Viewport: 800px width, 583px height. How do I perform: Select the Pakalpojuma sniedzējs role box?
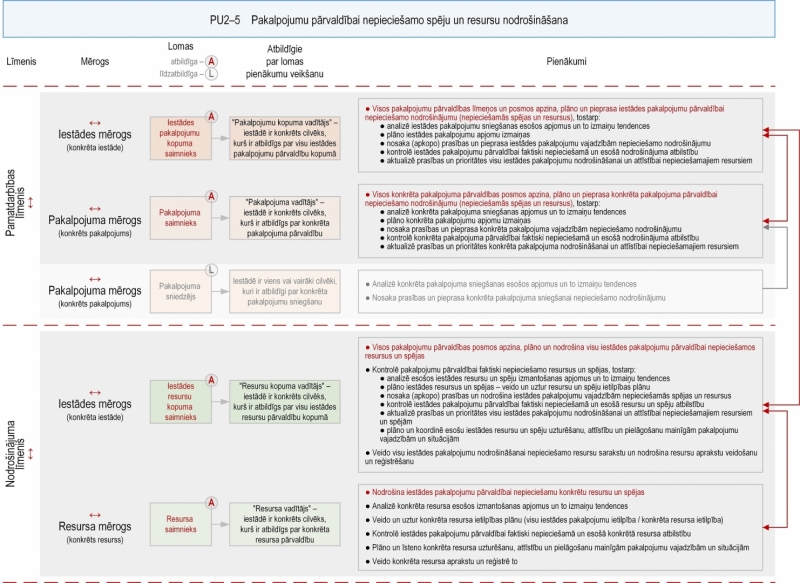tap(181, 291)
